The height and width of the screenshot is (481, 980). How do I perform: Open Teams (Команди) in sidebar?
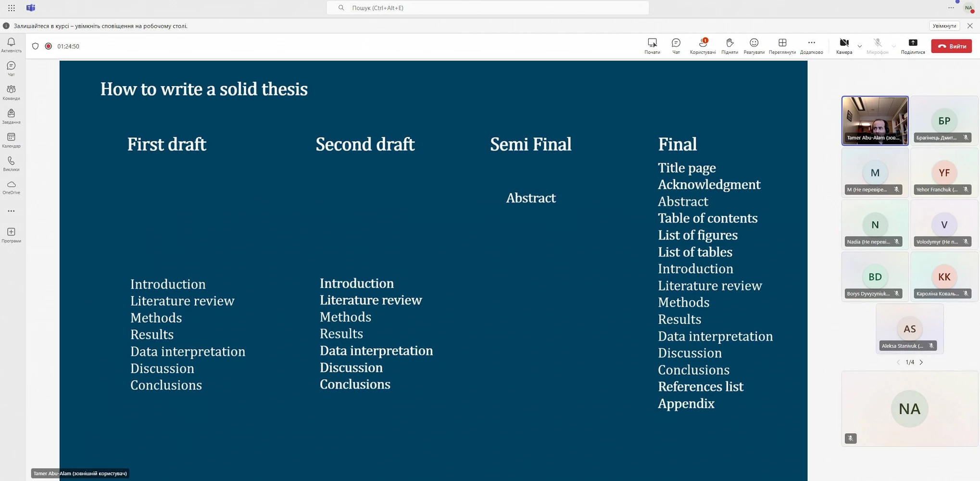(x=11, y=92)
